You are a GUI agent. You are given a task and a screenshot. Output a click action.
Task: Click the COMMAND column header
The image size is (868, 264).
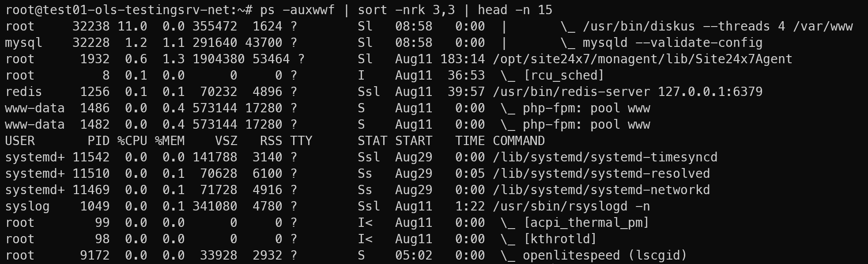(x=519, y=141)
